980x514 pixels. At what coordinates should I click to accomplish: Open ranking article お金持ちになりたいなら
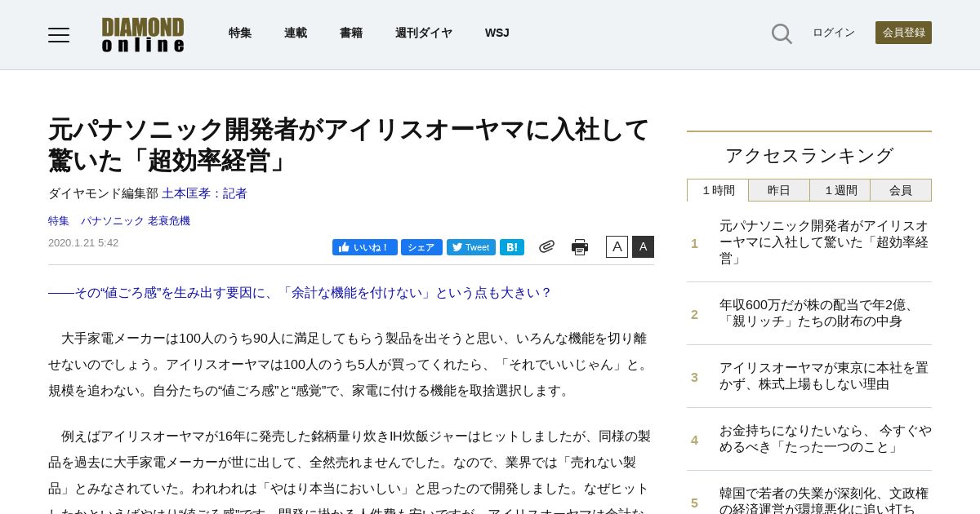tap(826, 439)
